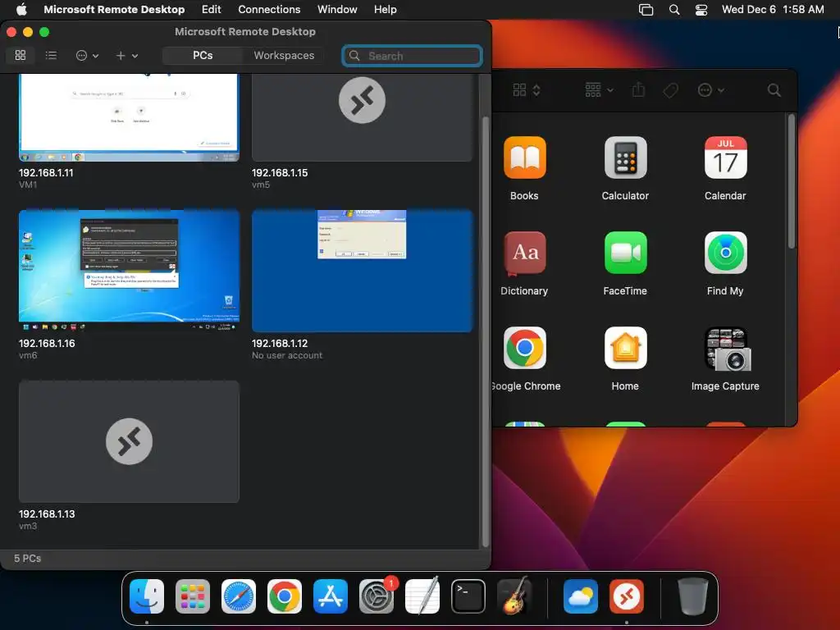This screenshot has height=630, width=840.
Task: Click the 192.168.1.11 label
Action: pyautogui.click(x=46, y=172)
